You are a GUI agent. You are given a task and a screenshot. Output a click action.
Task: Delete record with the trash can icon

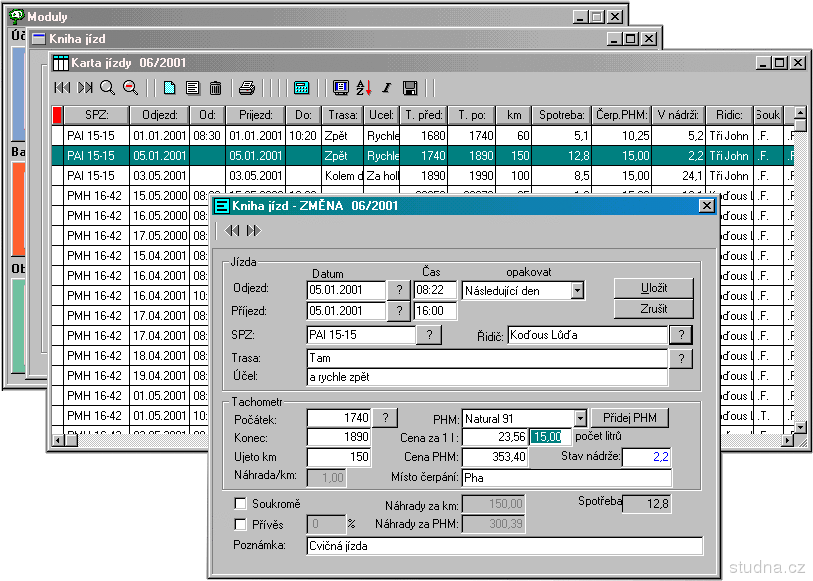pos(215,88)
